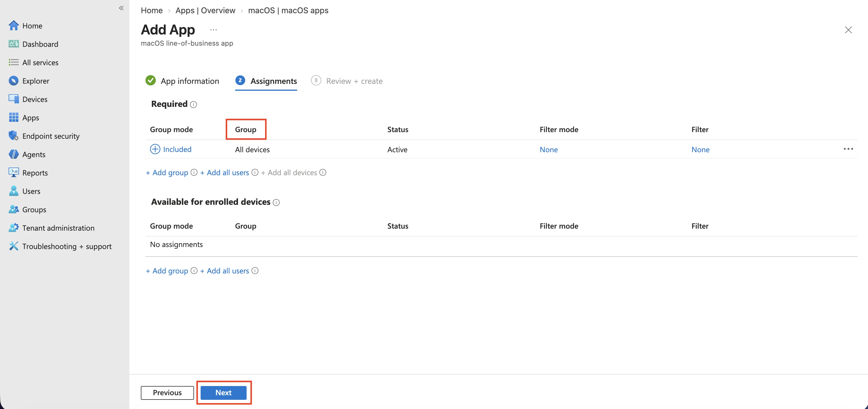Click the Home breadcrumb link

pyautogui.click(x=152, y=10)
